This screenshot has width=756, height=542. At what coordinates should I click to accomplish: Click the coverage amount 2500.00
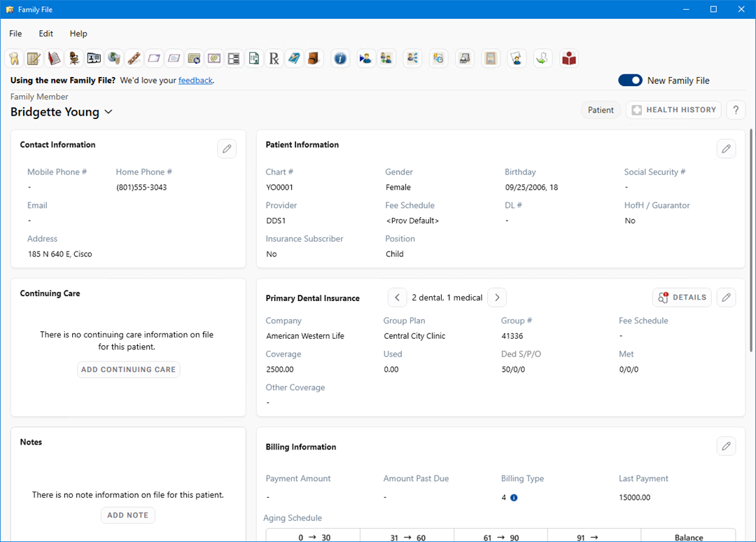point(279,369)
